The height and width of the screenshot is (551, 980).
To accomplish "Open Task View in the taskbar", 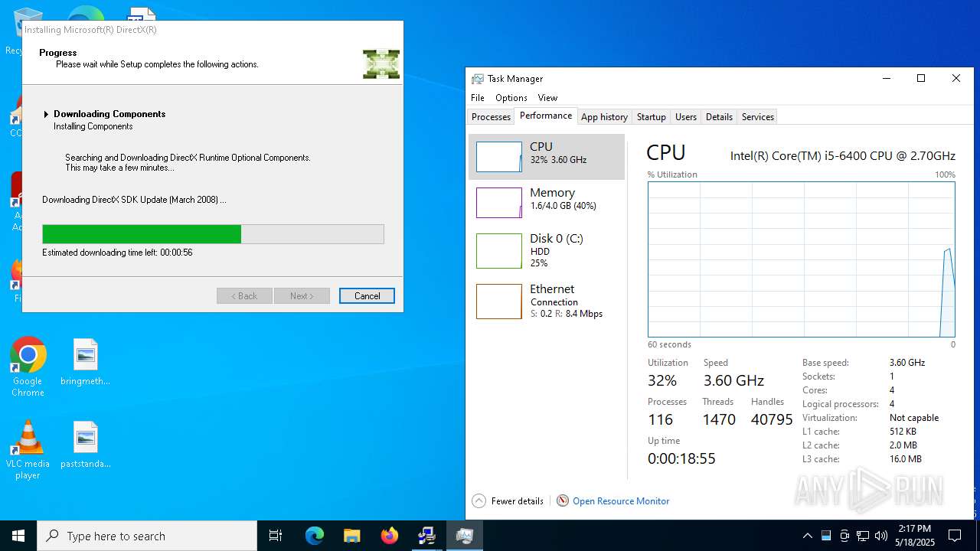I will (276, 536).
